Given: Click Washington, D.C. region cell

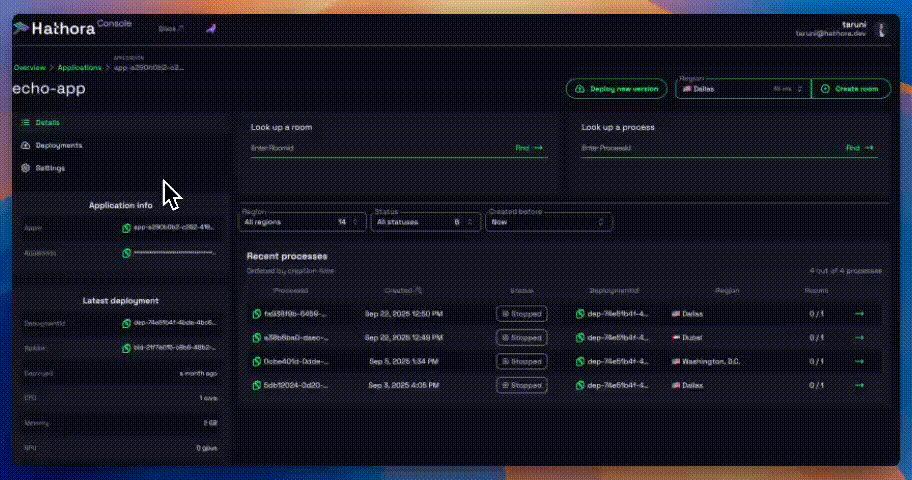Looking at the screenshot, I should pyautogui.click(x=706, y=362).
